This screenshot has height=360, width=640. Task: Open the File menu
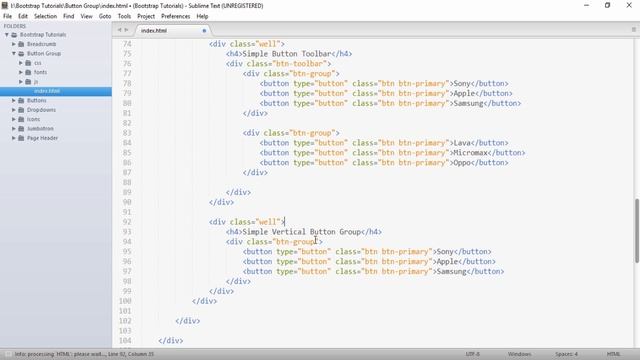tap(7, 16)
